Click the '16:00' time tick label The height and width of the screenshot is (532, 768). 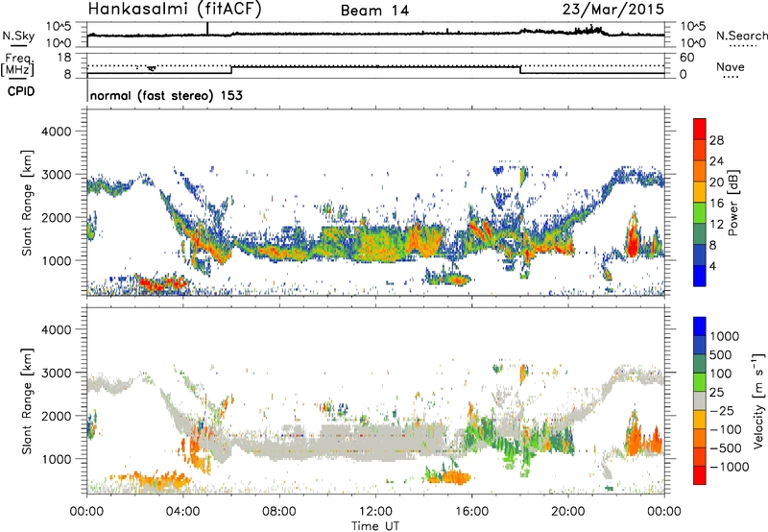[x=471, y=512]
